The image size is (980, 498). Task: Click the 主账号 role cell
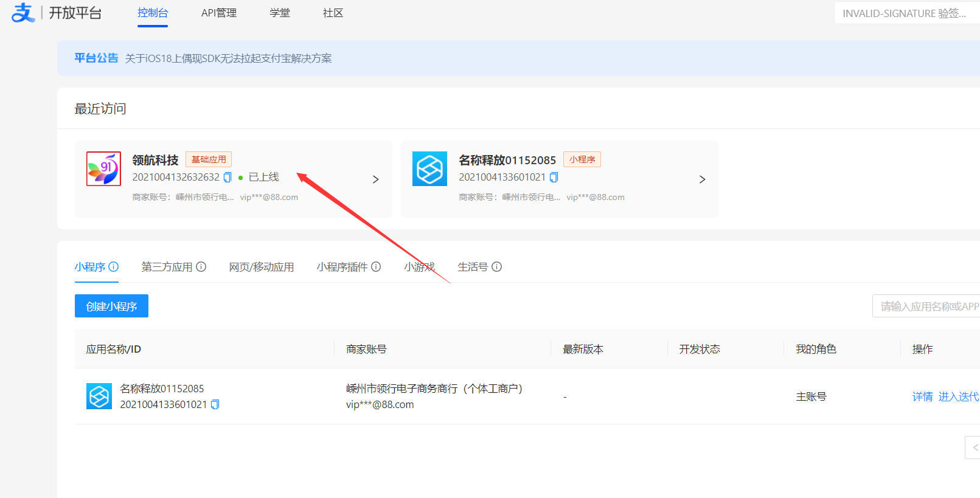[x=811, y=396]
